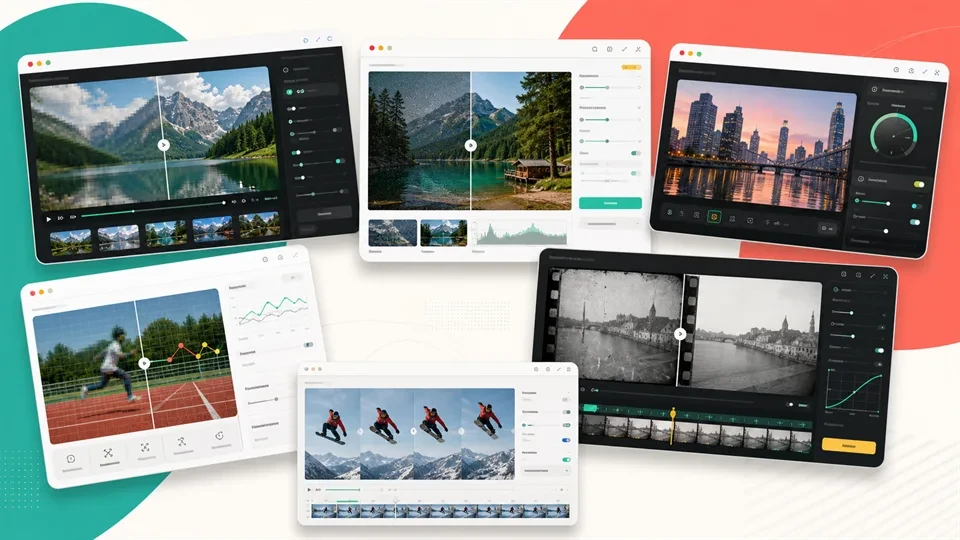Toggle the yellow switch in the city skyline window
Screen dimensions: 960x540
tap(919, 184)
